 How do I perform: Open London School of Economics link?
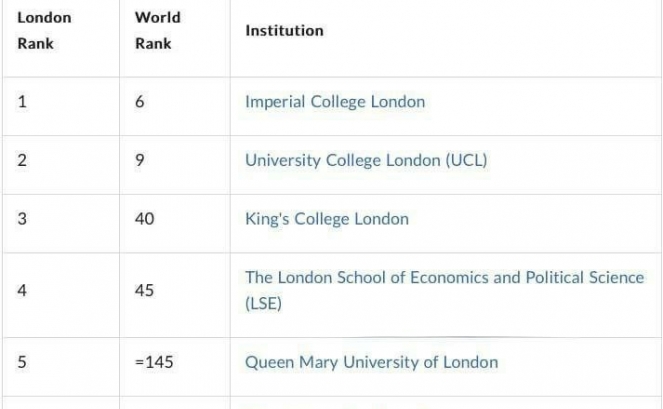[x=444, y=291]
